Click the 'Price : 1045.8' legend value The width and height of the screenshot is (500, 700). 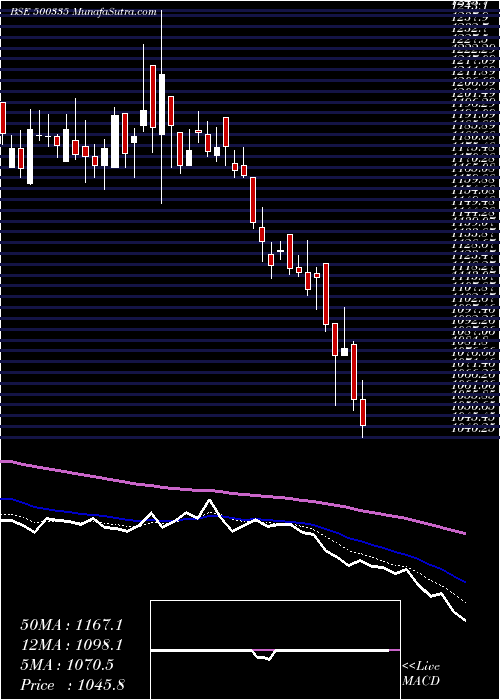[73, 685]
